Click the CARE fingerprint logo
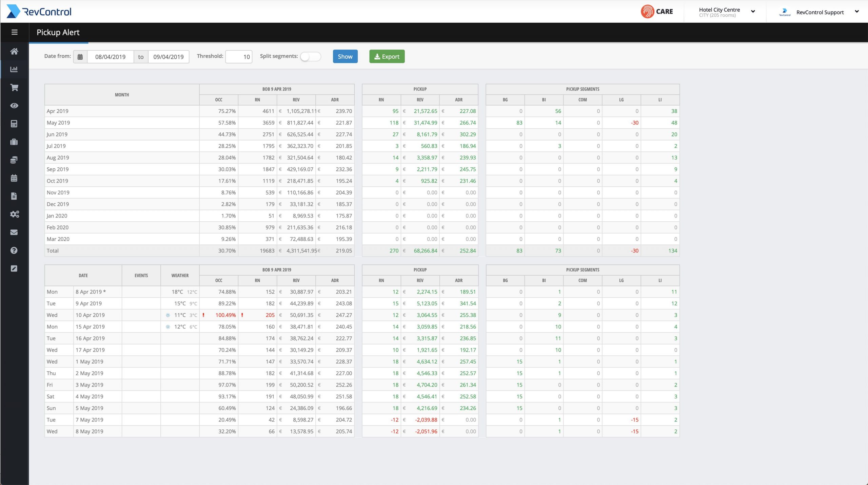Image resolution: width=868 pixels, height=485 pixels. point(657,12)
